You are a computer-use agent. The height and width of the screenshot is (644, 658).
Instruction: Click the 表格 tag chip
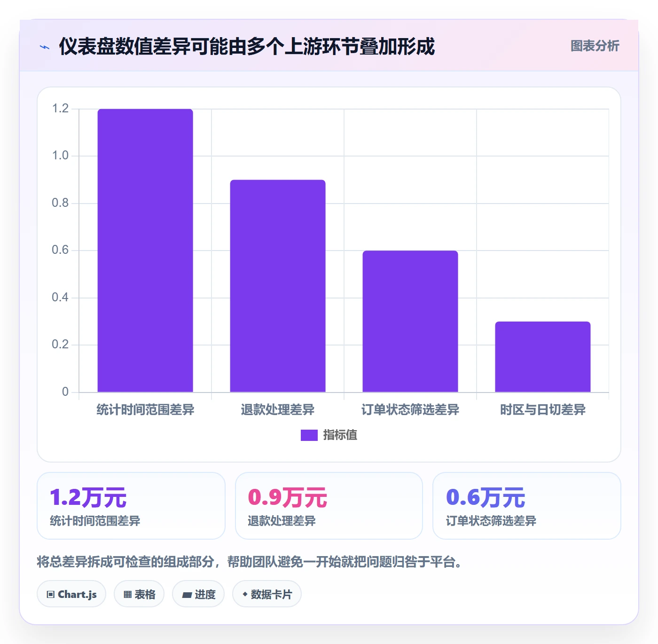[139, 594]
